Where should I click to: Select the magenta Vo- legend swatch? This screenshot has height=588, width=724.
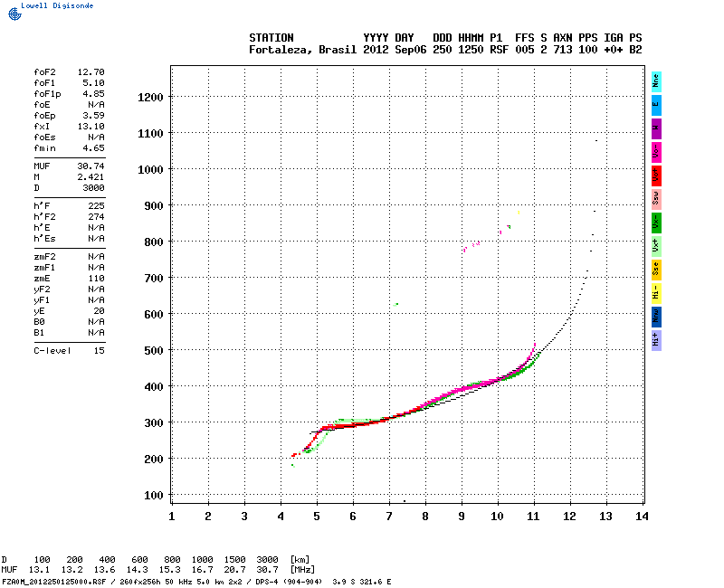[x=656, y=152]
